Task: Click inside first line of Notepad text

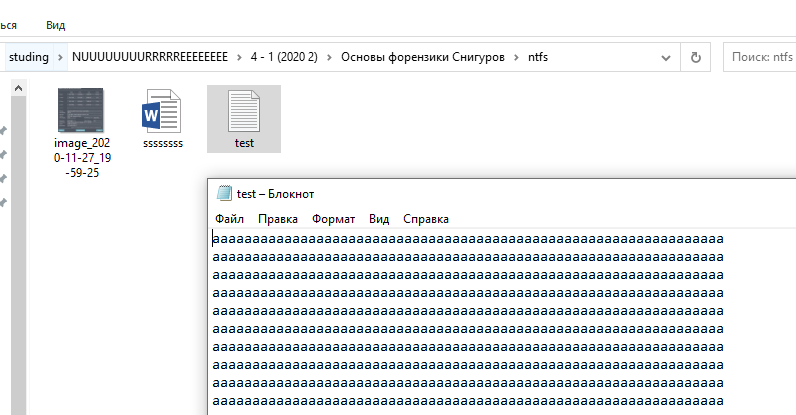Action: [x=468, y=239]
